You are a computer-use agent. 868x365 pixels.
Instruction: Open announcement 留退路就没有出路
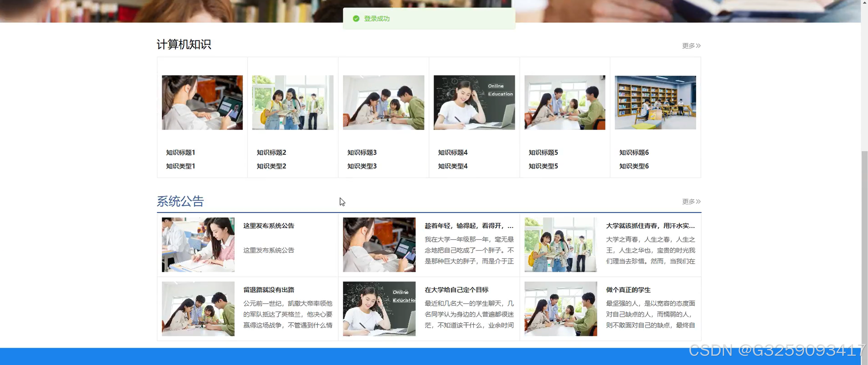point(269,290)
